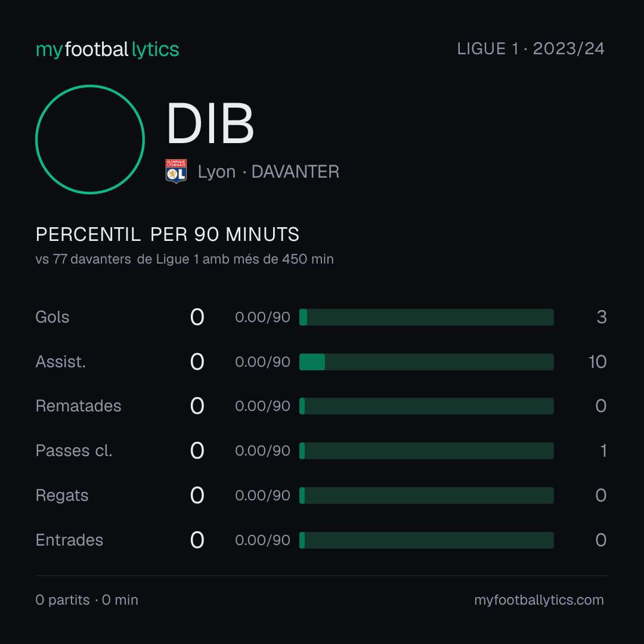Click the Gols percentile value 3
Image resolution: width=644 pixels, height=644 pixels.
click(602, 317)
